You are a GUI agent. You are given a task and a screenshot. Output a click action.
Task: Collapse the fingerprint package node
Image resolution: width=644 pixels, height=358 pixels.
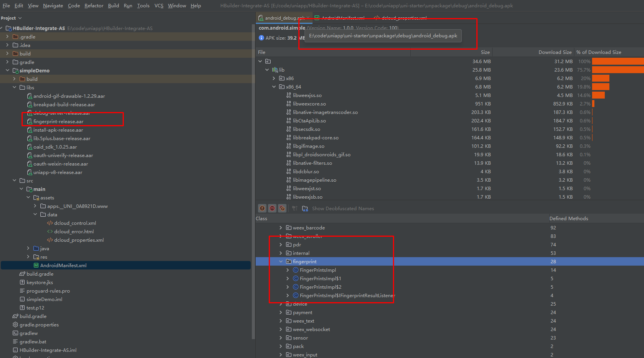point(281,261)
